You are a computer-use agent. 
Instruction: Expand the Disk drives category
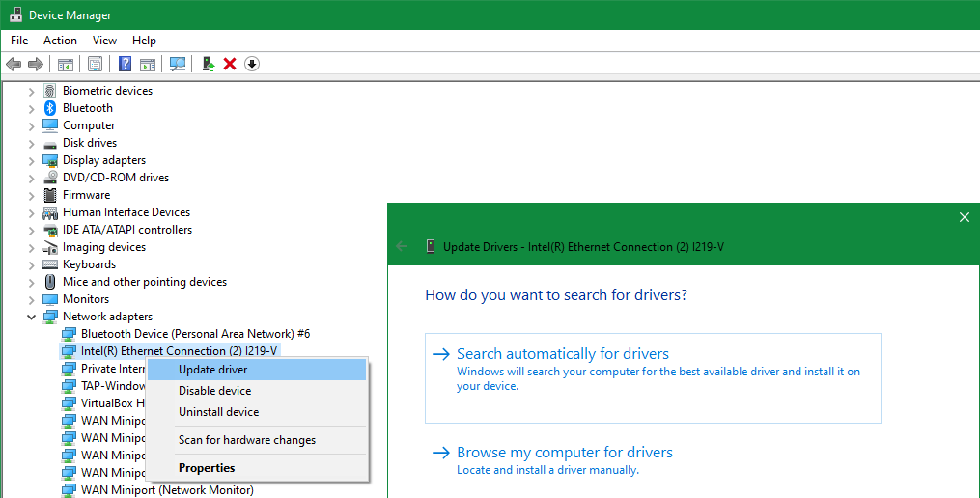[x=31, y=143]
